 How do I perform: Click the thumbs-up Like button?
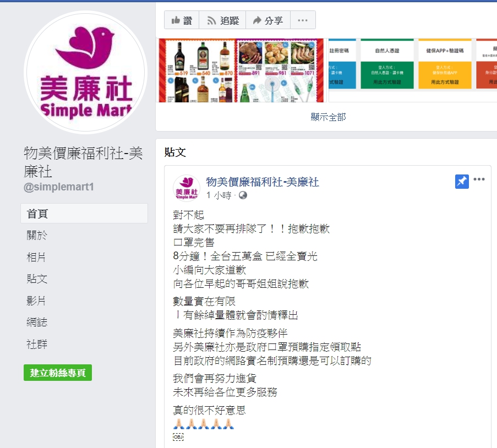point(182,20)
